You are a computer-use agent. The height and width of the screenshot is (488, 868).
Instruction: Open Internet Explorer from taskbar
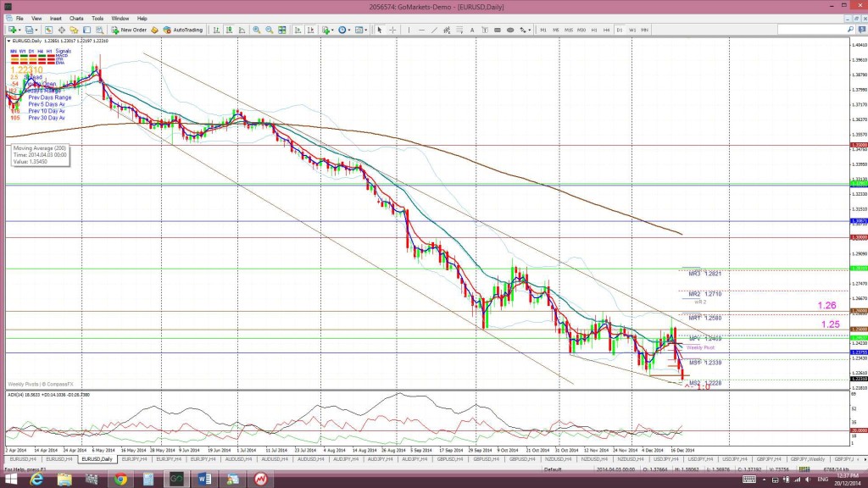tap(36, 480)
